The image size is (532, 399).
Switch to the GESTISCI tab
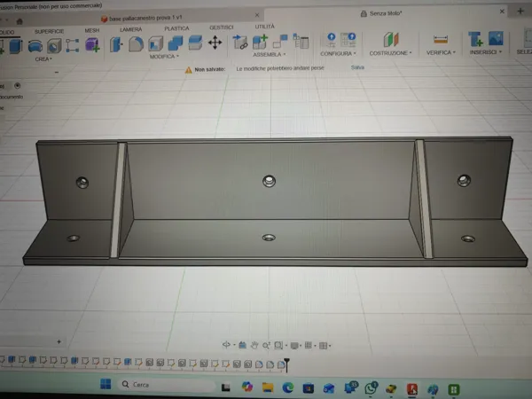[x=221, y=27]
